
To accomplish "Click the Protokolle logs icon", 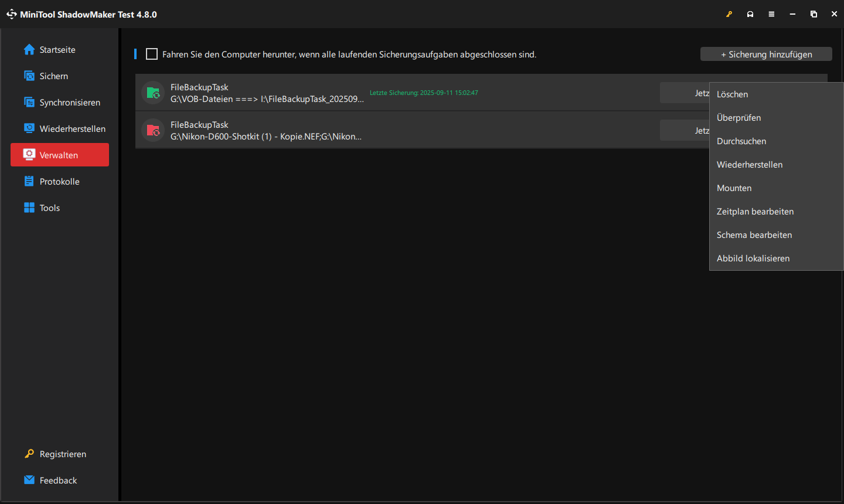I will pyautogui.click(x=29, y=181).
